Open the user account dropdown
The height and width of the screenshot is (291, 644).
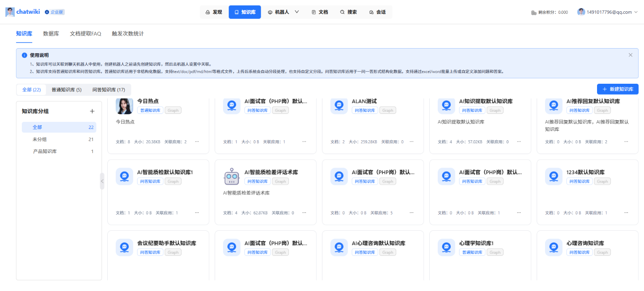point(636,12)
